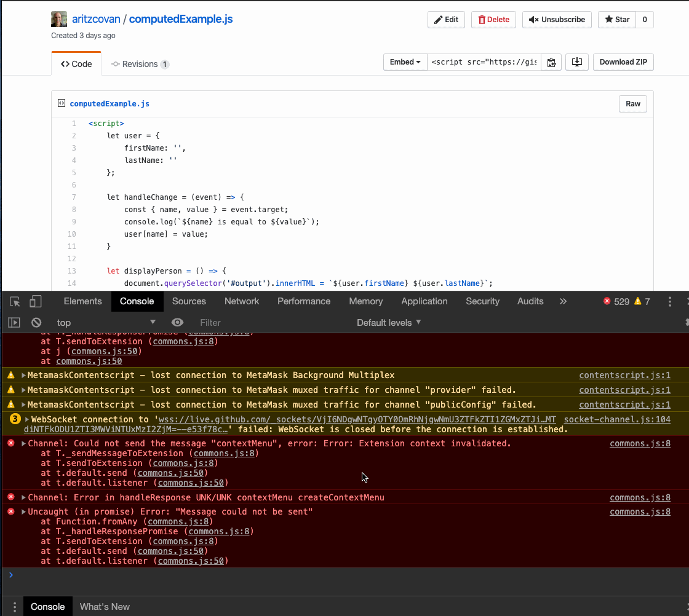689x616 pixels.
Task: Toggle the device toolbar icon
Action: click(x=35, y=301)
